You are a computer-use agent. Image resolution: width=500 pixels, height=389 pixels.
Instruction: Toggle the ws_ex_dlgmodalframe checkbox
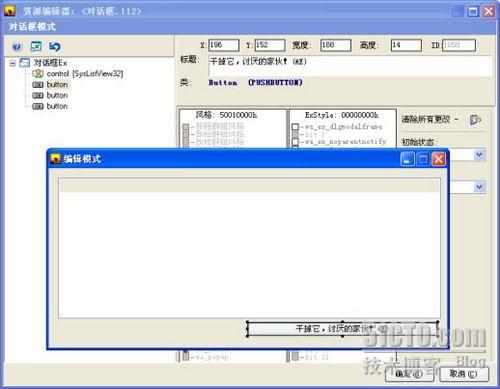pyautogui.click(x=295, y=127)
